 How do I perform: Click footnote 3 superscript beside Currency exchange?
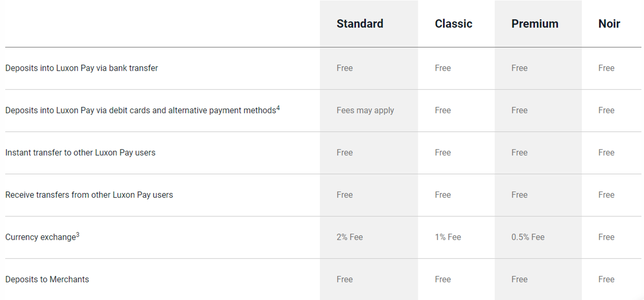point(78,235)
